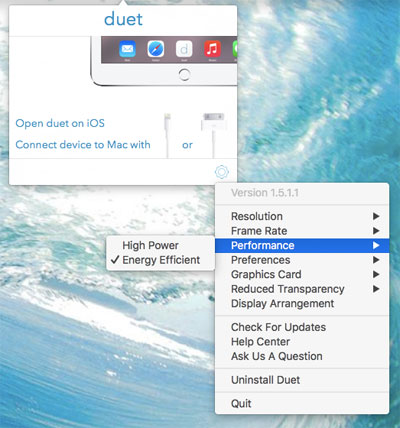Open the Frame Rate menu item
Screen dimensions: 400x428
coord(302,231)
